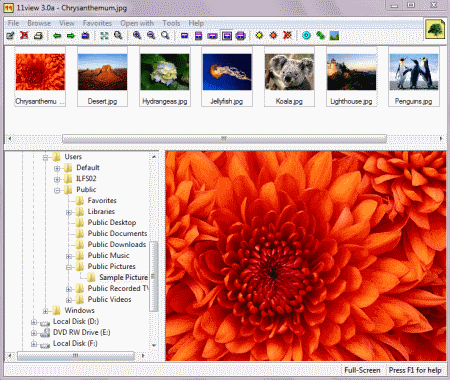Go to next image with right green arrow

pyautogui.click(x=71, y=35)
